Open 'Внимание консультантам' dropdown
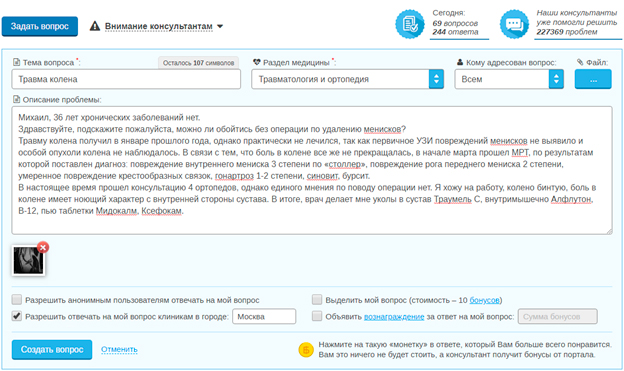624x371 pixels. tap(164, 26)
